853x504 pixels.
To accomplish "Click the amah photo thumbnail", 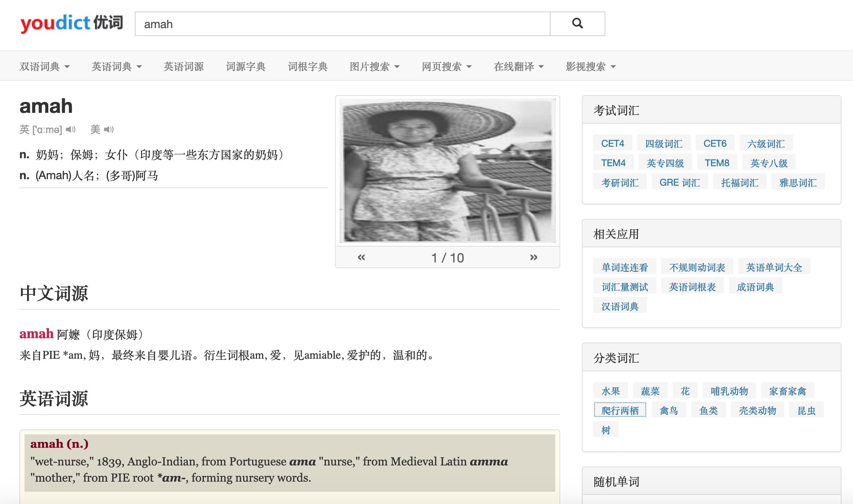I will [447, 171].
